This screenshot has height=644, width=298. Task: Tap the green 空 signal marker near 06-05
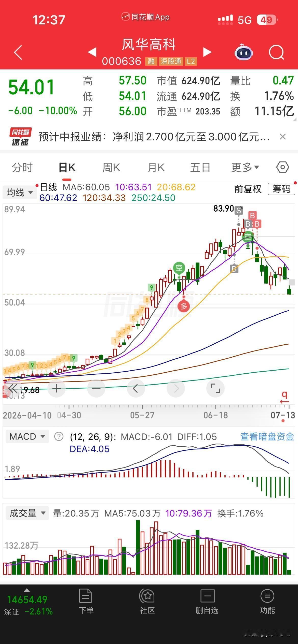179,268
